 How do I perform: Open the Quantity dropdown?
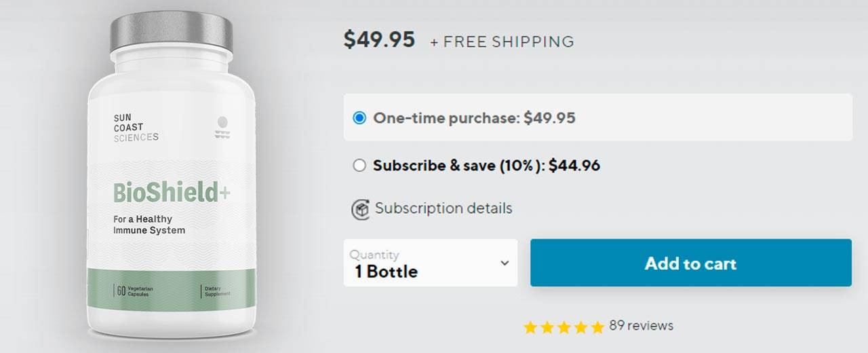pos(430,263)
